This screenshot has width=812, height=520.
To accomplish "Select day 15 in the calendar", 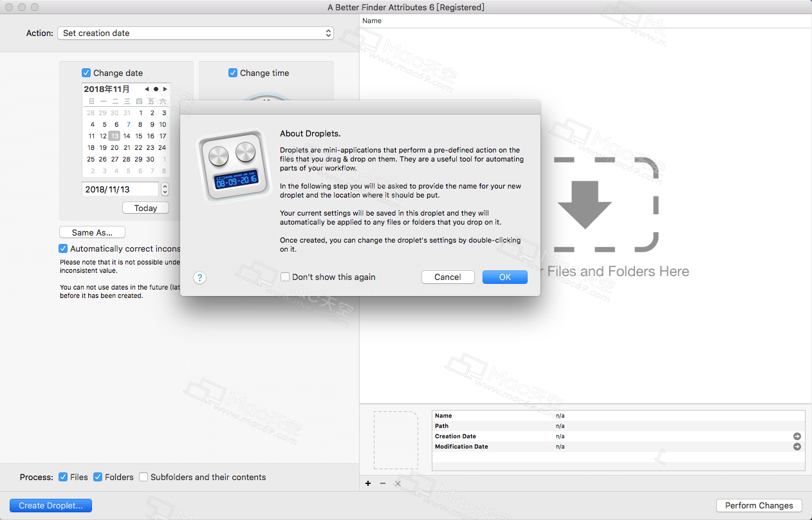I will (x=138, y=136).
